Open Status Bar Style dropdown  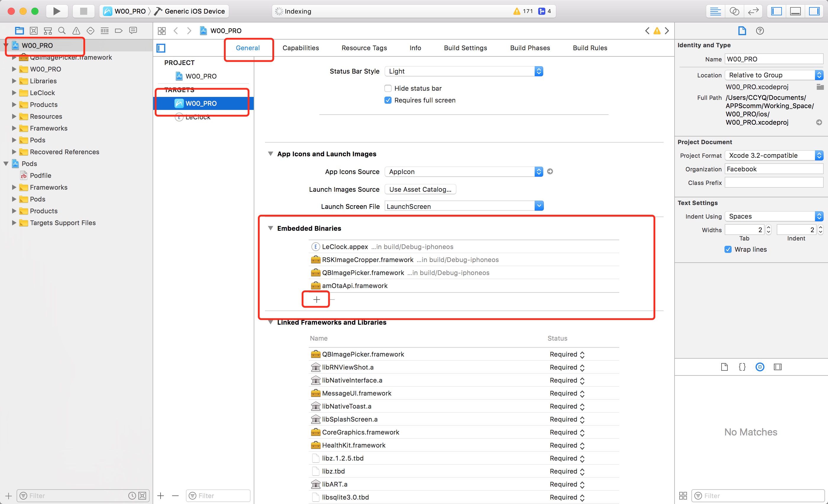pyautogui.click(x=464, y=71)
